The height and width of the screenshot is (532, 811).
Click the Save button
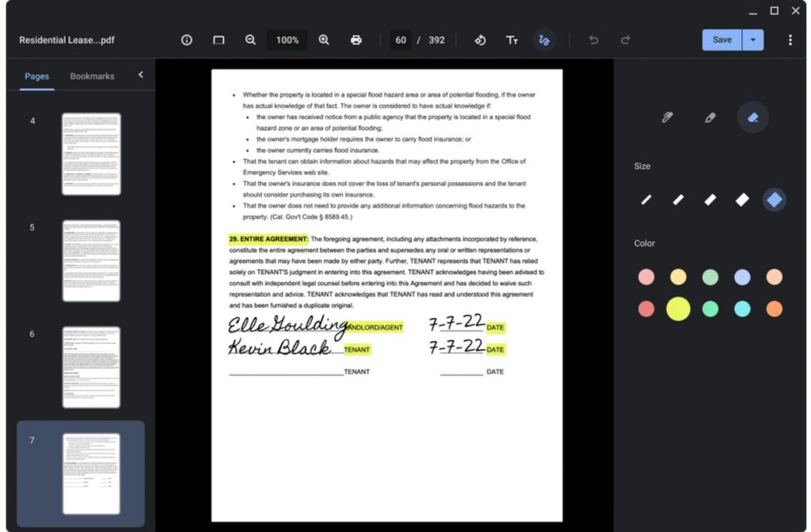point(722,40)
